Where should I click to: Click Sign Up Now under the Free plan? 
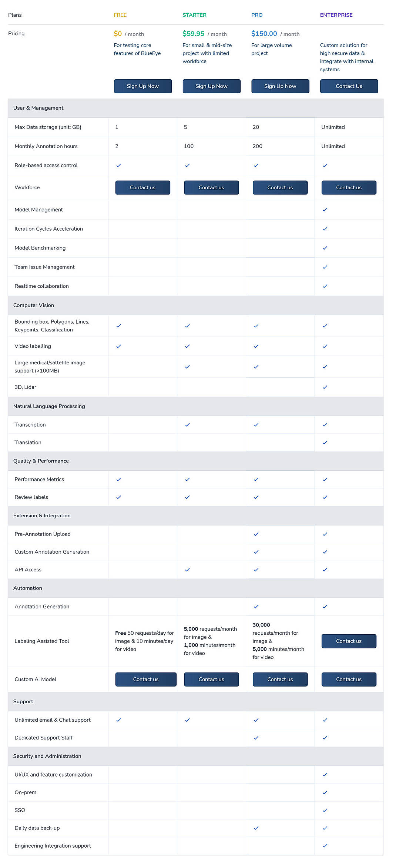click(143, 86)
